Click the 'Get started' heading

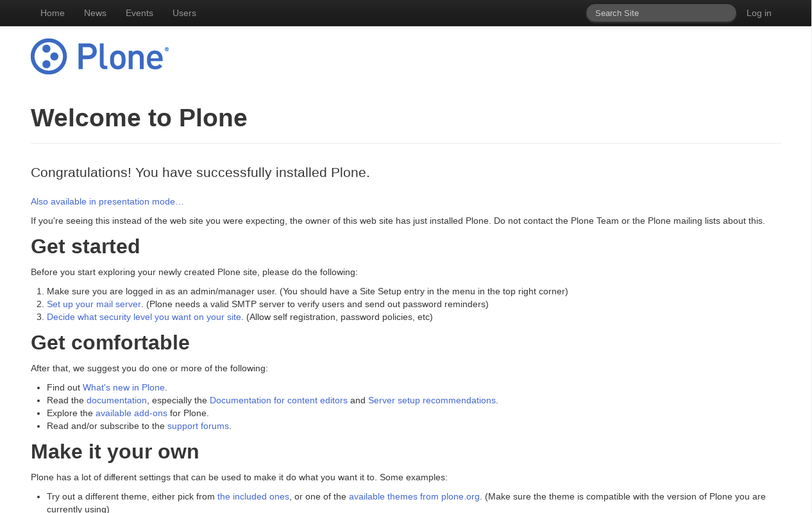coord(85,246)
